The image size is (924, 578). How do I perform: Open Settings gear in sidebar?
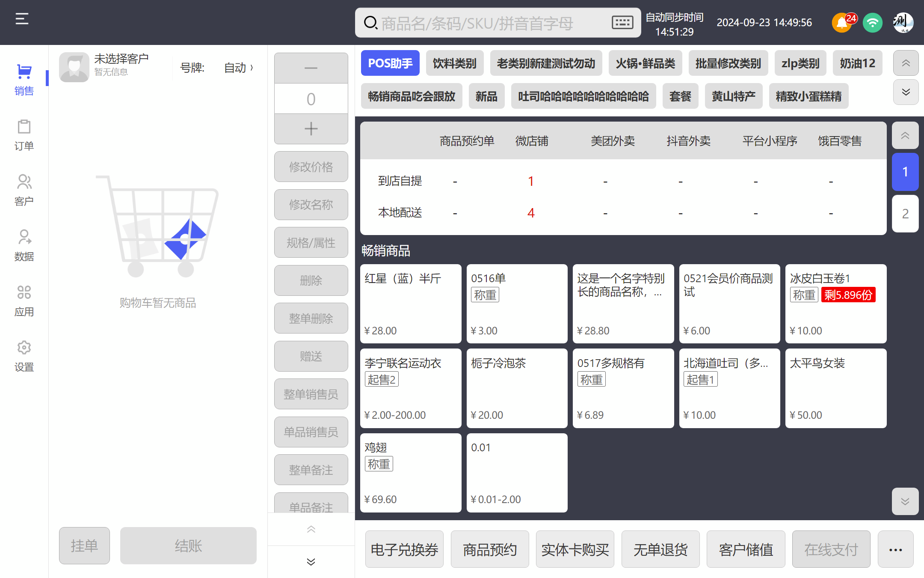coord(24,356)
